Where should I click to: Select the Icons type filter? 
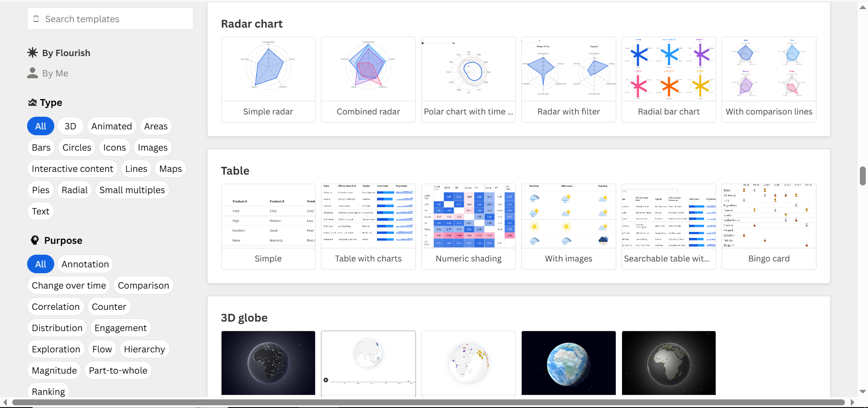pos(114,147)
